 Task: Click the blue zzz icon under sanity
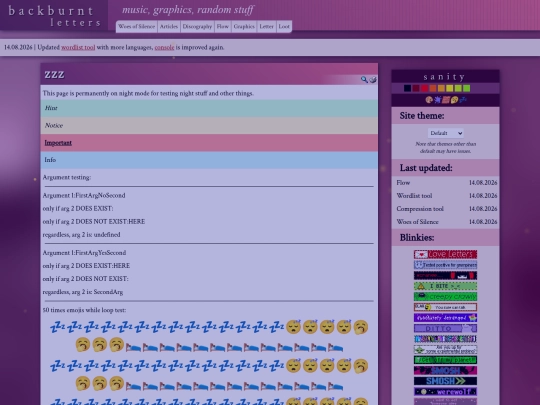[x=463, y=100]
